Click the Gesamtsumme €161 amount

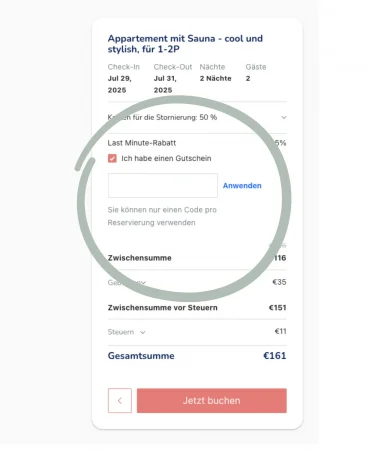(x=275, y=356)
